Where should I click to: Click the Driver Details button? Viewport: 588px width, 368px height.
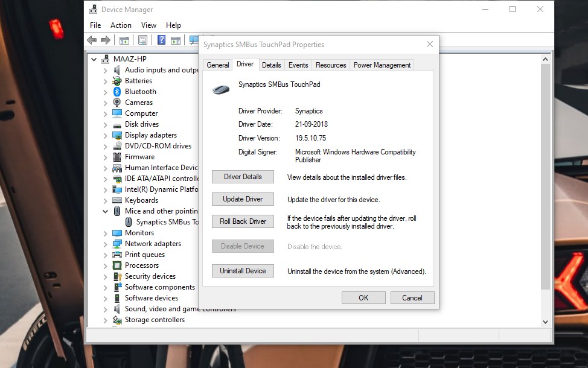point(243,177)
